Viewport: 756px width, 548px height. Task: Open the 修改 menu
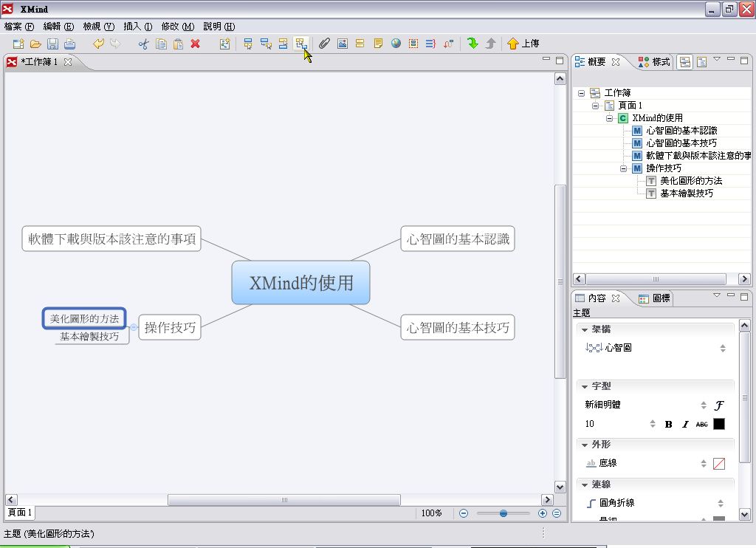coord(177,27)
